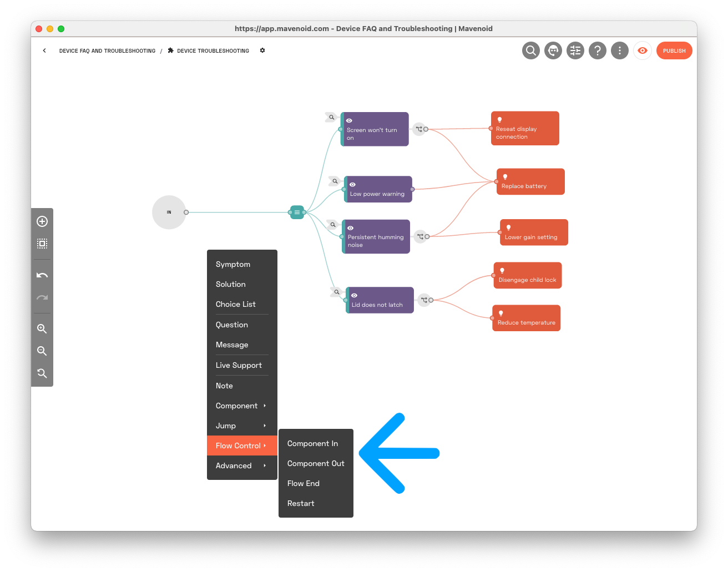This screenshot has height=572, width=728.
Task: Activate the selection marquee tool
Action: click(42, 244)
